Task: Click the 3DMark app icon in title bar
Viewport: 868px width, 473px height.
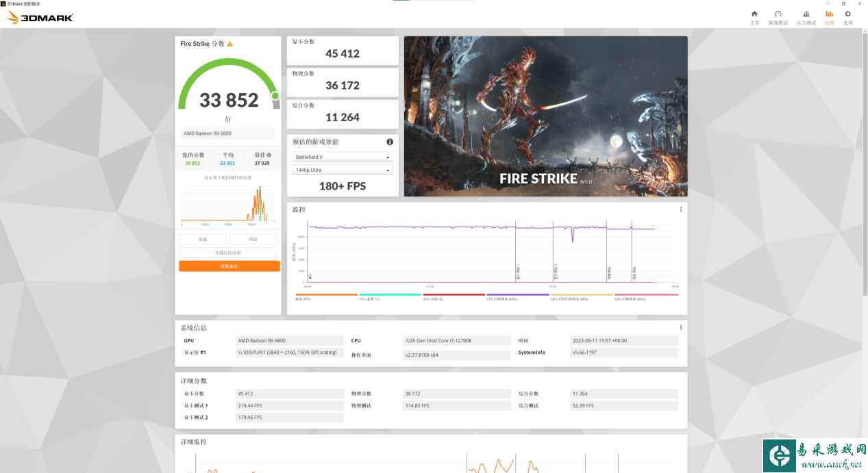Action: (3, 3)
